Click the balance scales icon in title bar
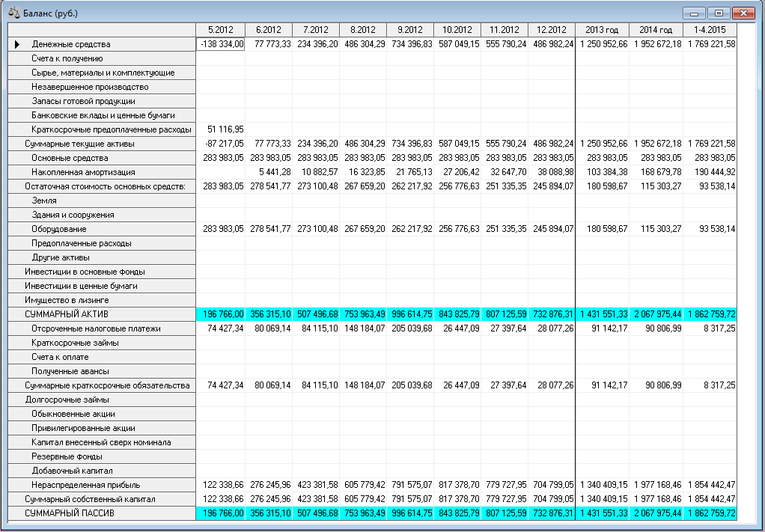This screenshot has height=532, width=765. 14,13
